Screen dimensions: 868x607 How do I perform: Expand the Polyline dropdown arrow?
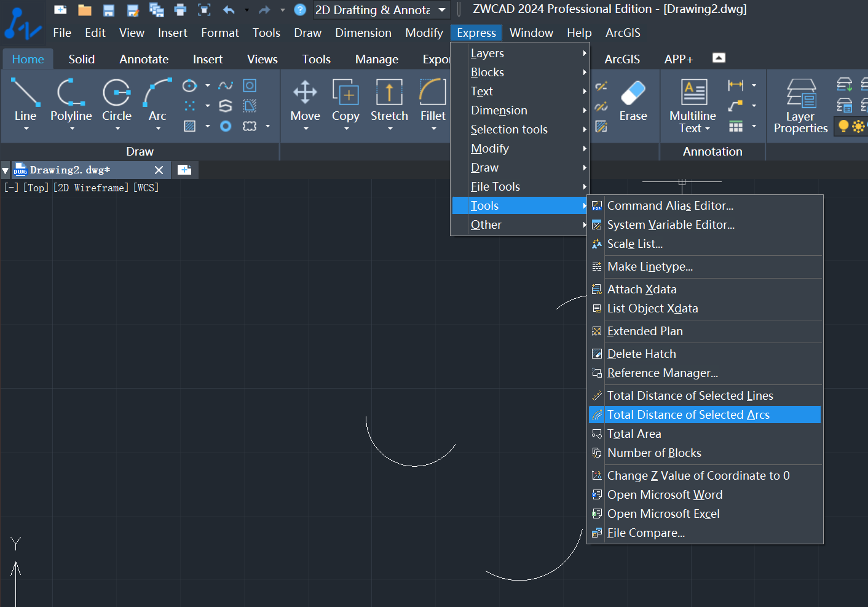[72, 129]
